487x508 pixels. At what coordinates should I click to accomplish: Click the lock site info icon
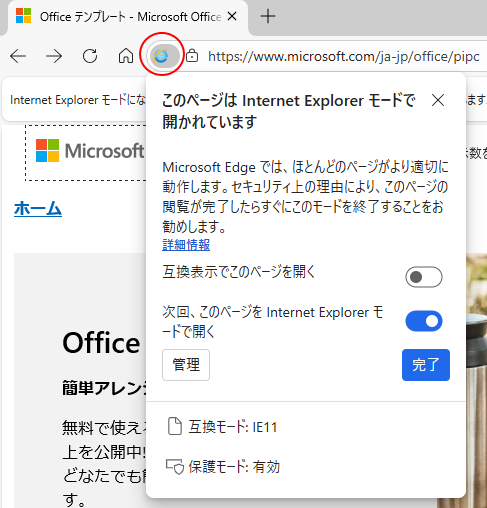192,56
